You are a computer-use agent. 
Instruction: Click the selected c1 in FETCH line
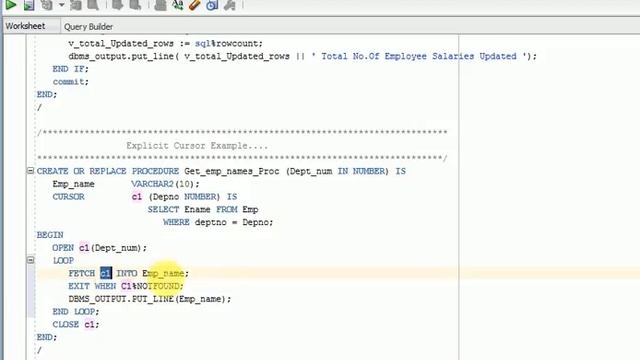106,273
